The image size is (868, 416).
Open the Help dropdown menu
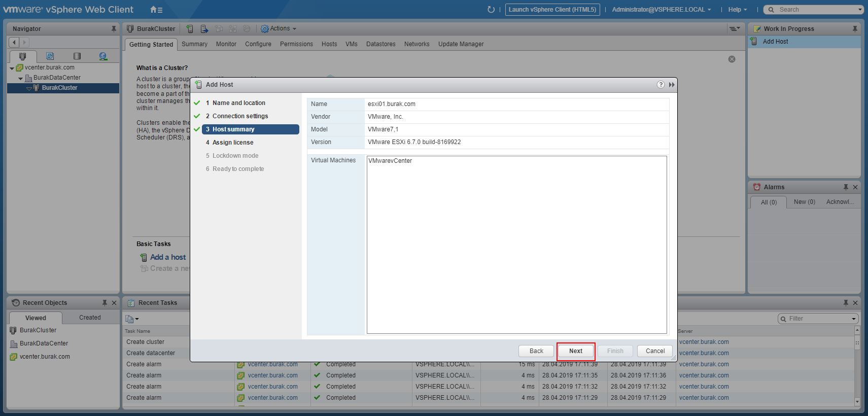[x=738, y=10]
